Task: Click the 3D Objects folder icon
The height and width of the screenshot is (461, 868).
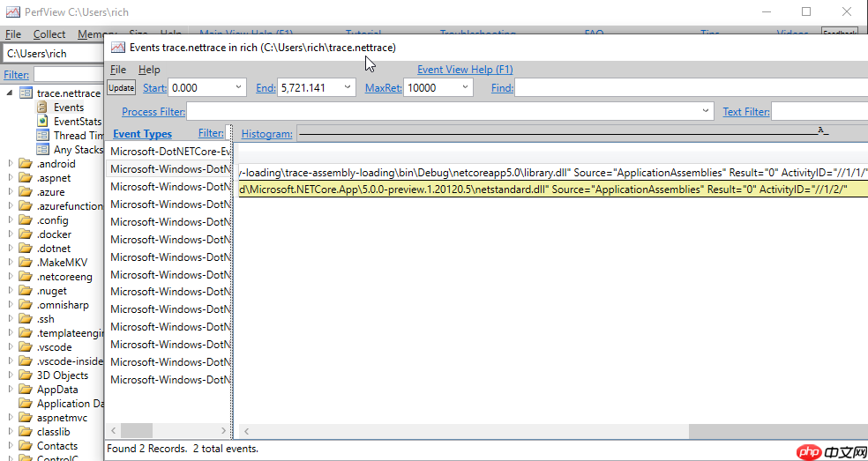Action: click(x=26, y=375)
